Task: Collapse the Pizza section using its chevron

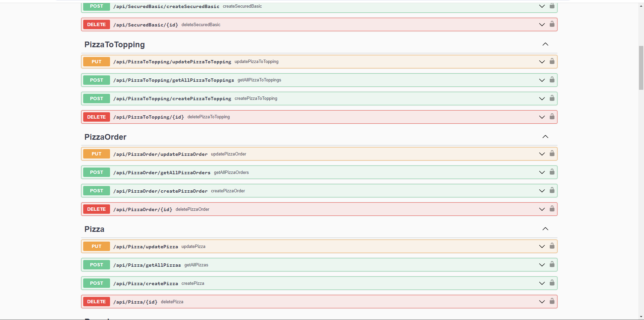Action: 545,229
